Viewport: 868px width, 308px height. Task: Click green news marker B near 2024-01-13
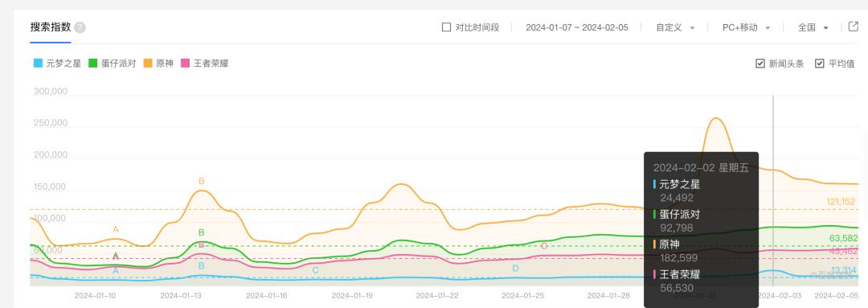coord(202,232)
